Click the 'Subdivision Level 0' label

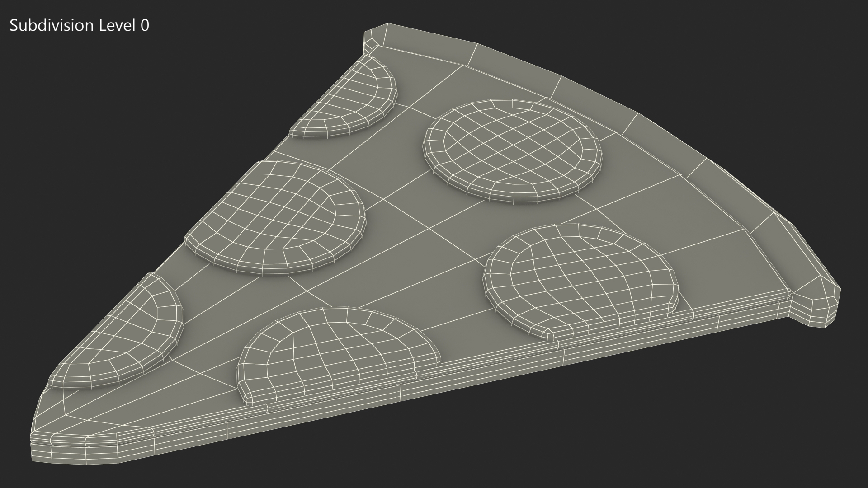point(79,26)
